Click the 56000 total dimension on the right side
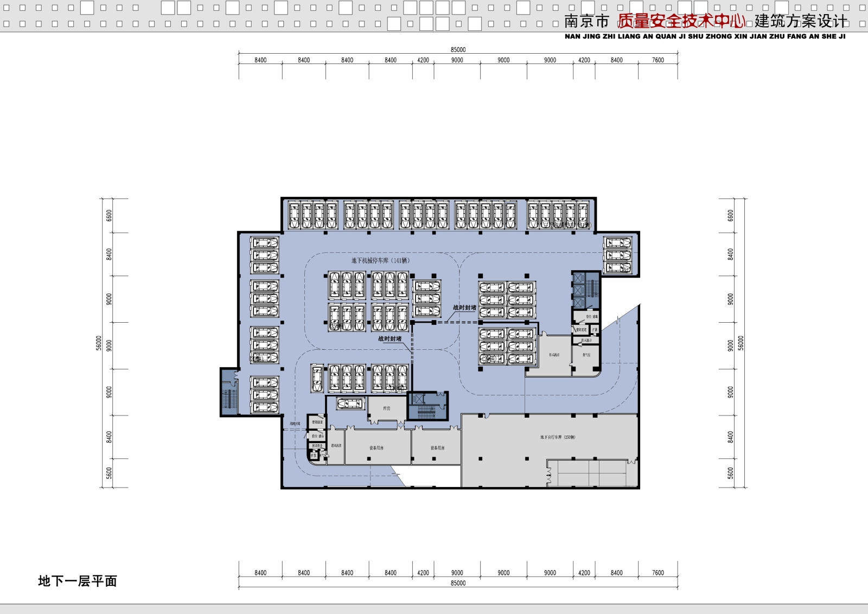Viewport: 868px width, 614px height. point(741,343)
